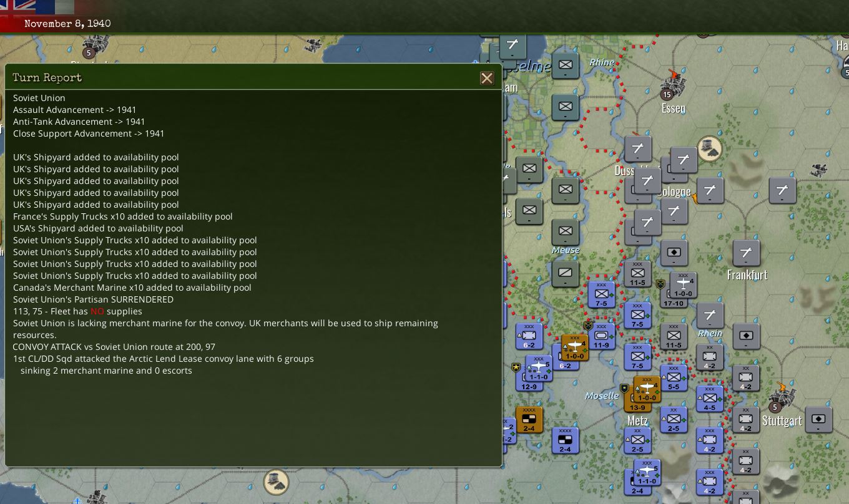
Task: Select orange air unit beside the 11-9 corps
Action: click(x=574, y=348)
